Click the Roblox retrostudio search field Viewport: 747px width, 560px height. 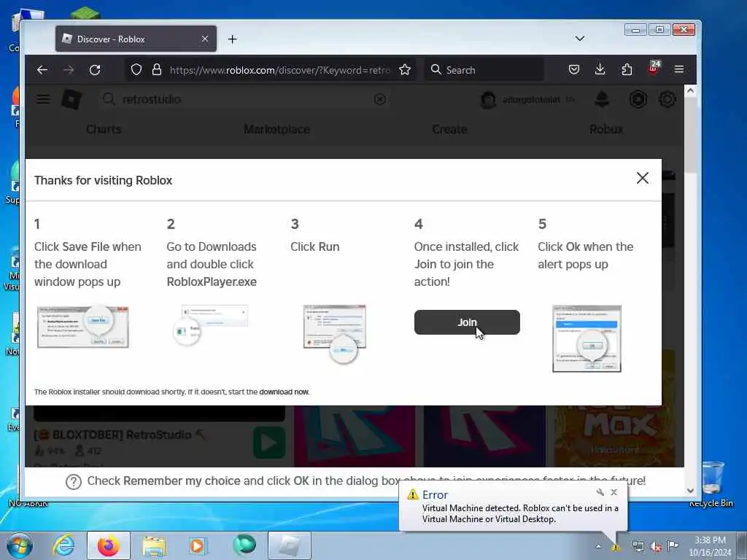tap(245, 99)
